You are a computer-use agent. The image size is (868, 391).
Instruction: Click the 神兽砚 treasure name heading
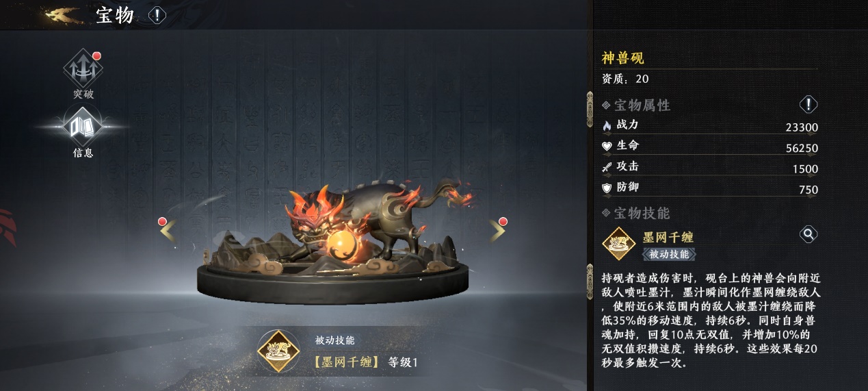point(622,58)
